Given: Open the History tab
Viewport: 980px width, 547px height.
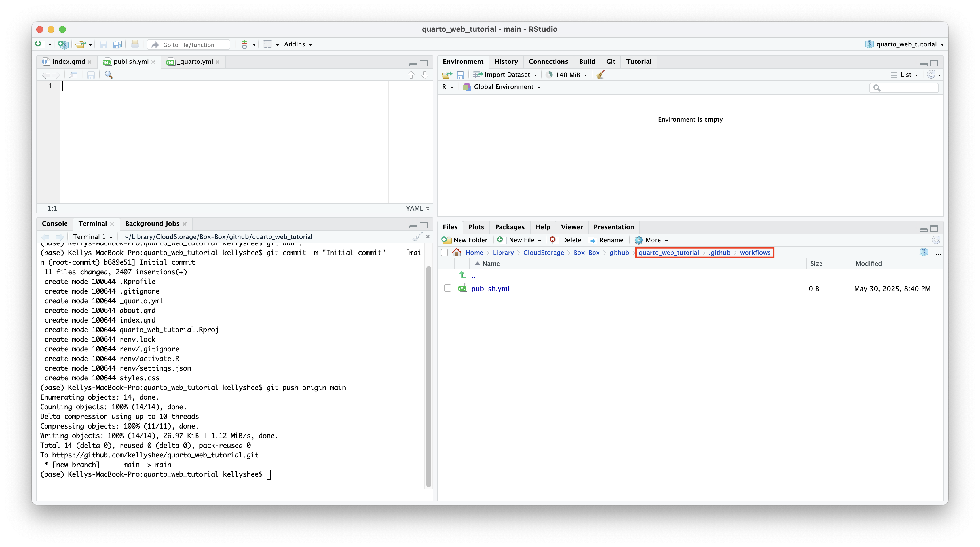Looking at the screenshot, I should pyautogui.click(x=506, y=62).
